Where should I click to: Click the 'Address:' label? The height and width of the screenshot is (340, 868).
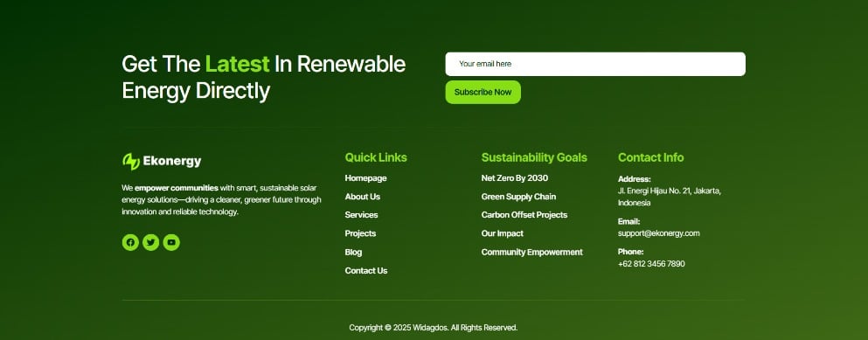[635, 179]
